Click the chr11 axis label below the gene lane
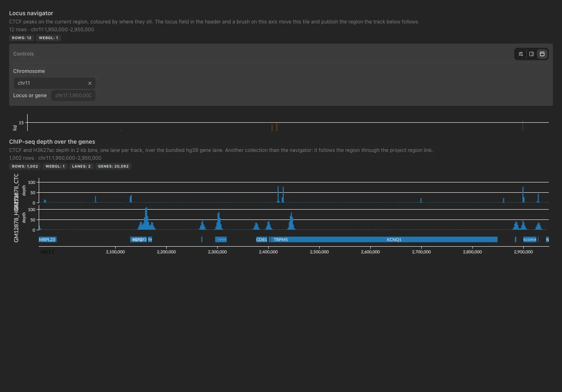Viewport: 562px width, 392px height. (47, 252)
